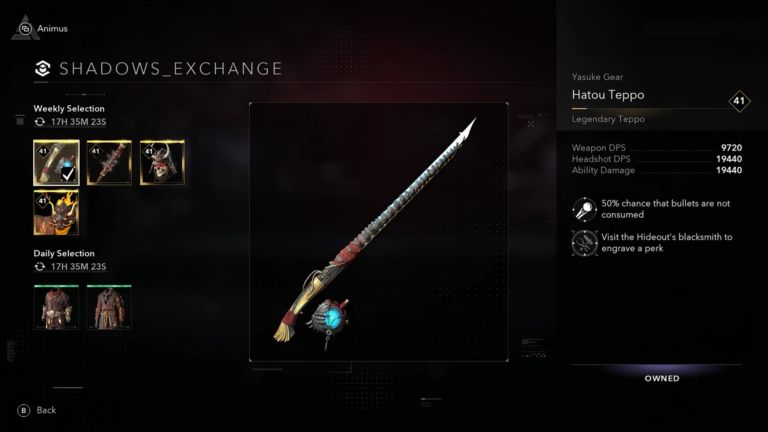Click the Daily Selection heading
Viewport: 768px width, 432px height.
[x=64, y=254]
